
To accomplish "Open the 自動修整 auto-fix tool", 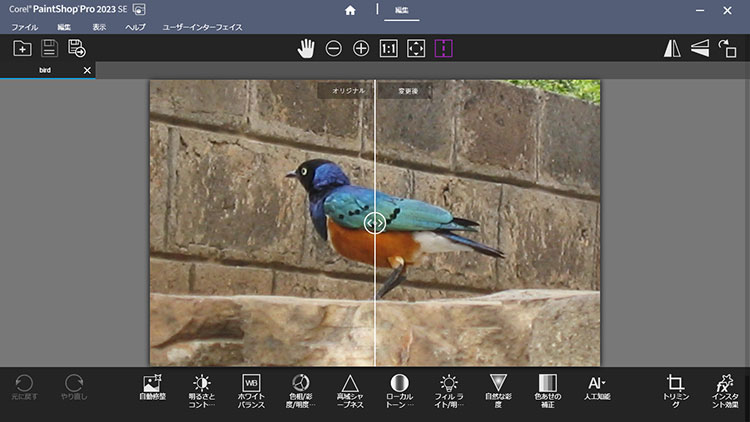I will [x=153, y=388].
